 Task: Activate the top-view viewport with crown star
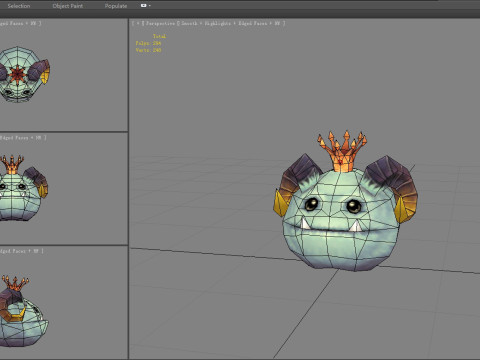64,75
